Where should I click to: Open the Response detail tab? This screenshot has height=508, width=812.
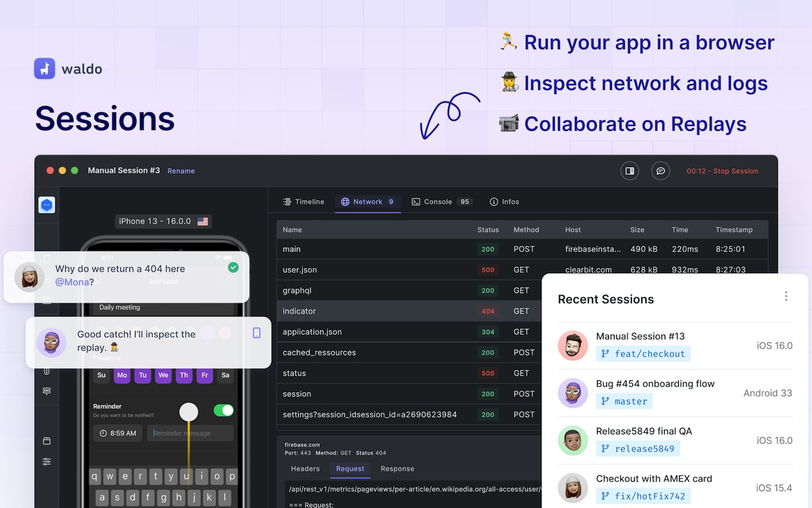point(397,469)
